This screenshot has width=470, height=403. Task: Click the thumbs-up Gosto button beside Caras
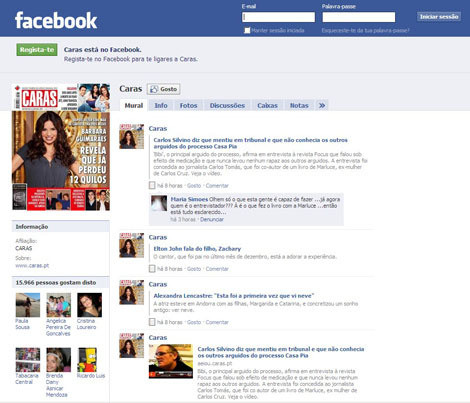(164, 89)
